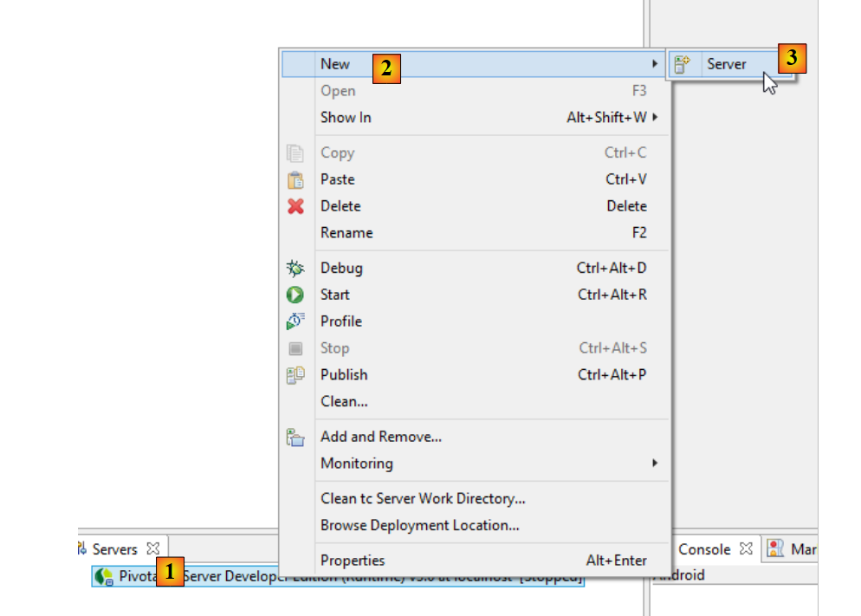The image size is (861, 616).
Task: Click the green Start play icon
Action: pos(295,295)
